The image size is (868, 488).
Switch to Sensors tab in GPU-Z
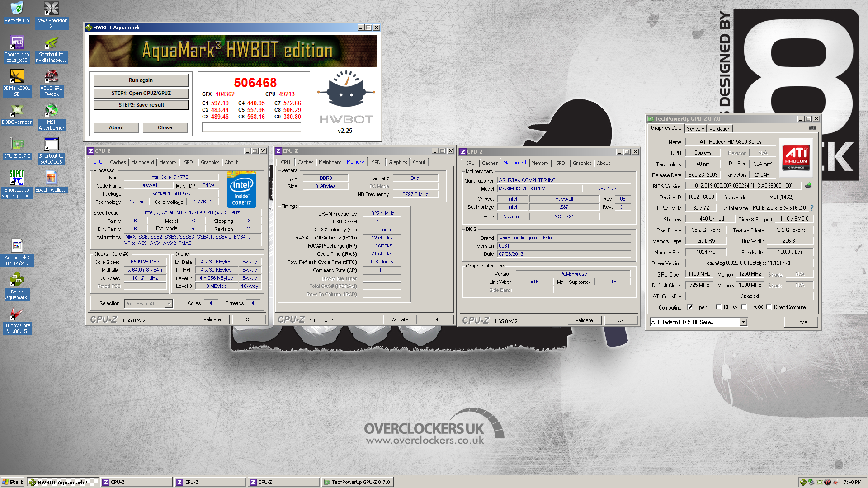(695, 129)
